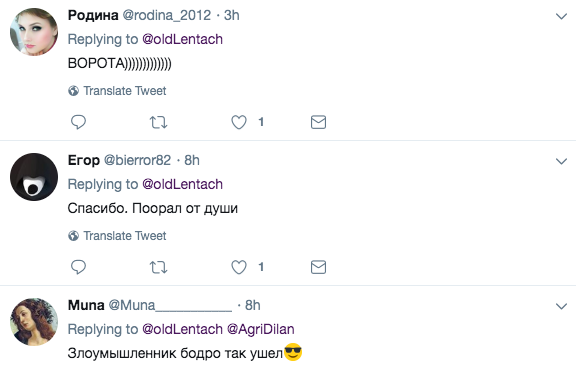Open @bierror82 username handle

[x=137, y=160]
